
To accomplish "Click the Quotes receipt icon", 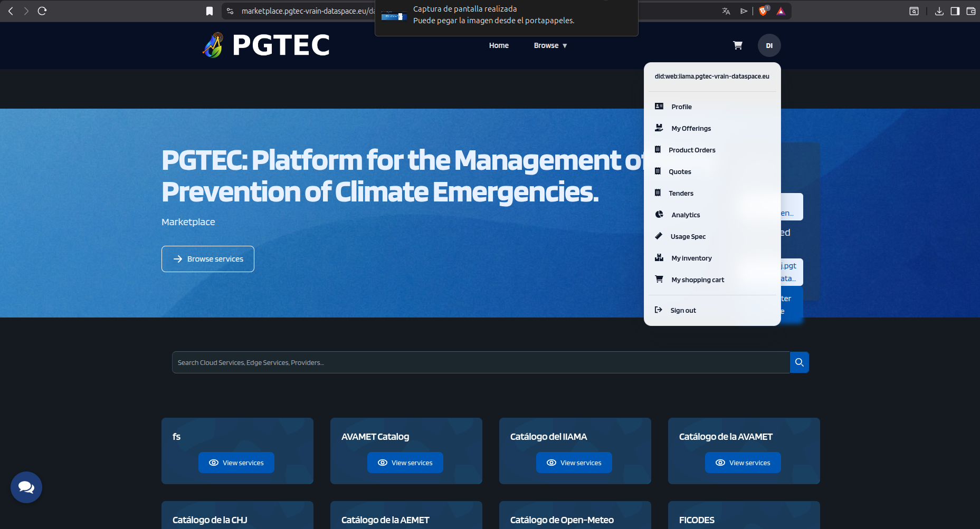I will [658, 171].
